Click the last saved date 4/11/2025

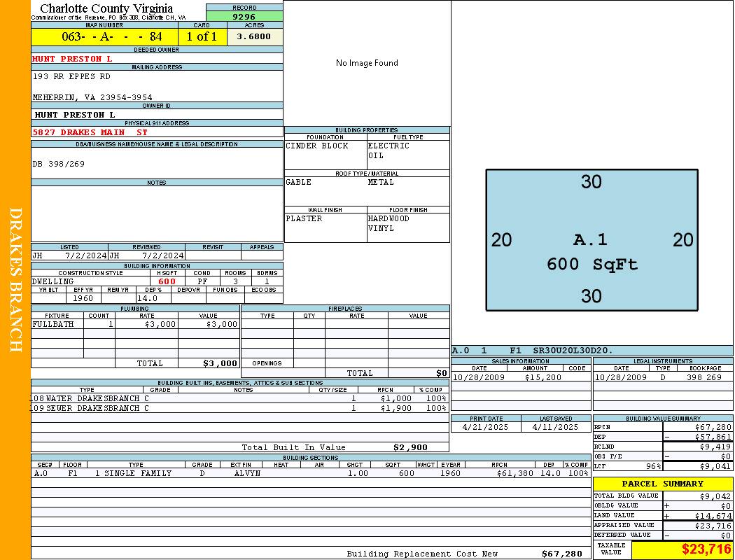point(555,427)
